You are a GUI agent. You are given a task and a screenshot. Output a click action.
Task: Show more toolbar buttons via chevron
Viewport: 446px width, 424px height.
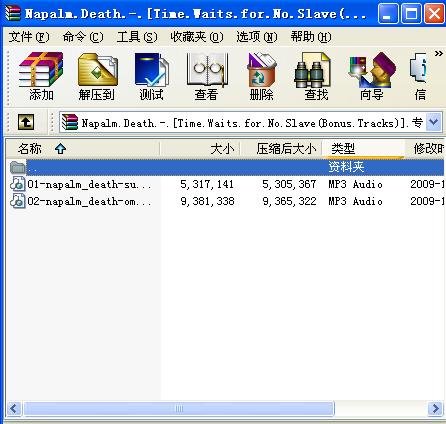tap(439, 53)
